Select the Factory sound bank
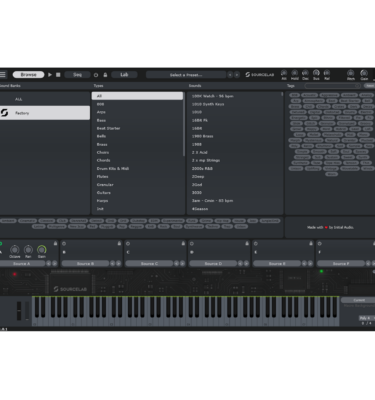This screenshot has width=375, height=400. click(x=45, y=113)
